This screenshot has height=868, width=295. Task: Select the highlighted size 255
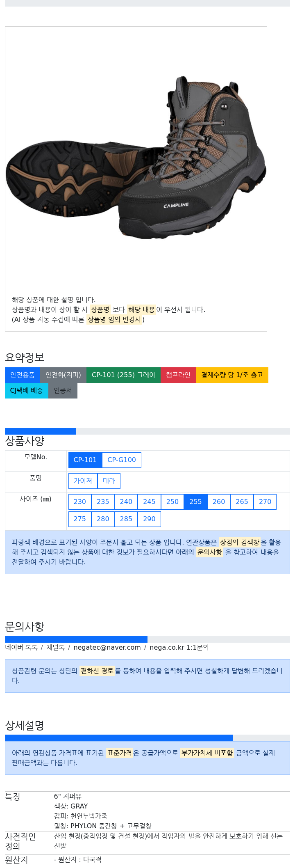tap(195, 502)
